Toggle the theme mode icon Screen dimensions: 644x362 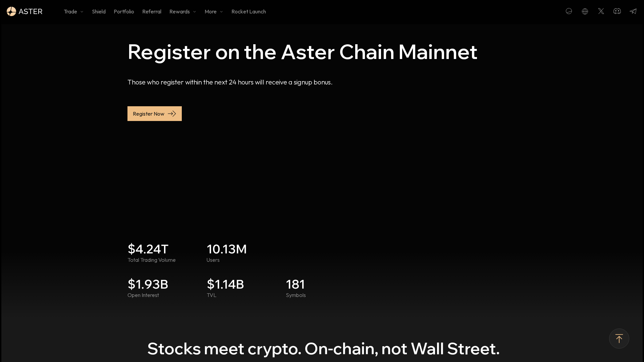pyautogui.click(x=569, y=11)
